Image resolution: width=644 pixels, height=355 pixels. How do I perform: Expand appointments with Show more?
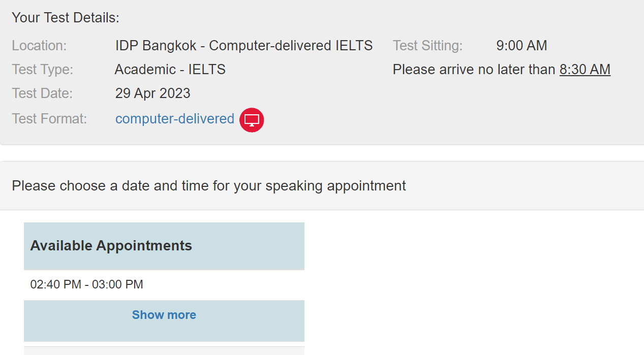tap(164, 315)
